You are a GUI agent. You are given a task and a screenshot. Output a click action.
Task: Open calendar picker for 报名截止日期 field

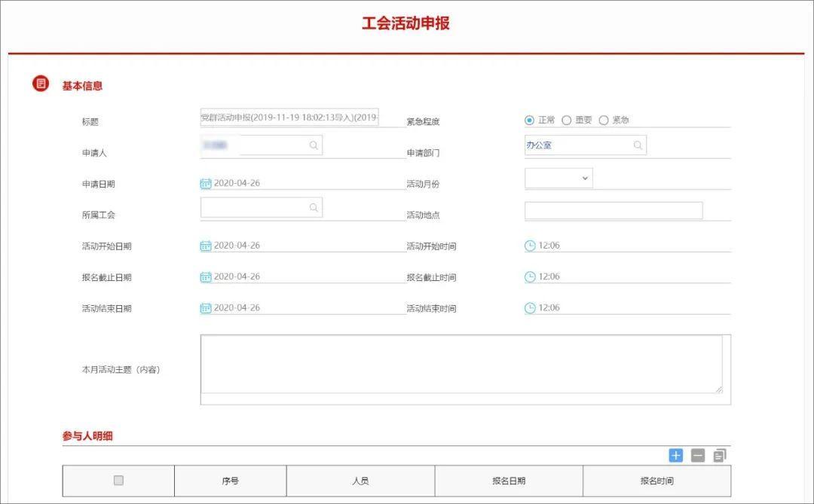pyautogui.click(x=206, y=276)
